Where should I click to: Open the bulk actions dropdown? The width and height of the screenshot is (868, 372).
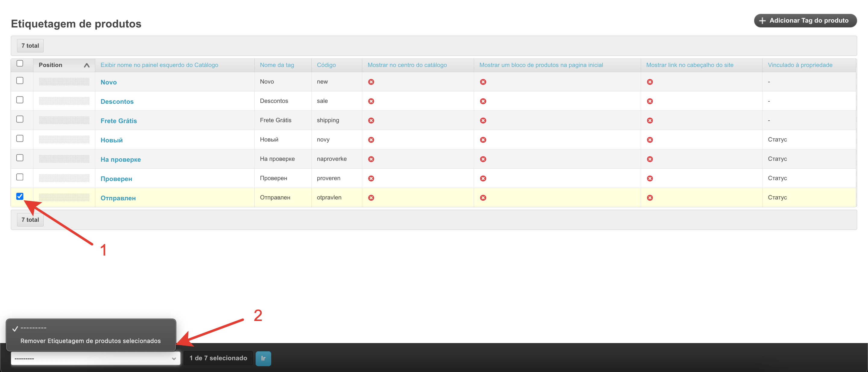tap(95, 358)
